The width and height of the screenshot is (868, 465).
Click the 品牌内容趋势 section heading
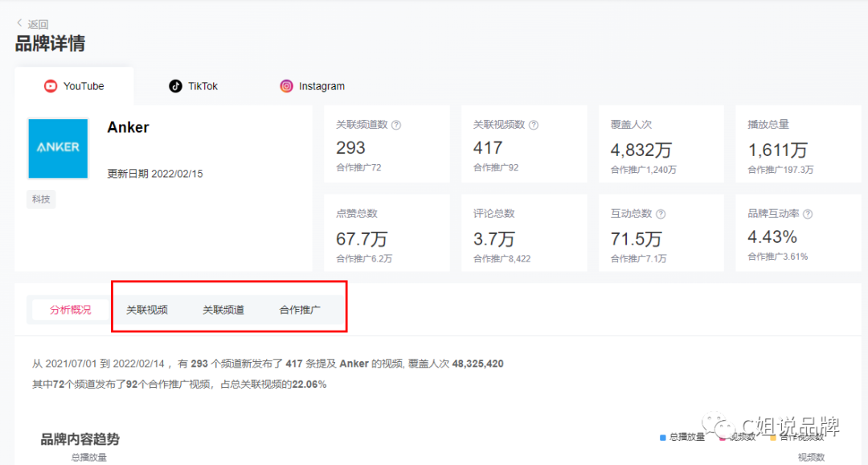80,439
